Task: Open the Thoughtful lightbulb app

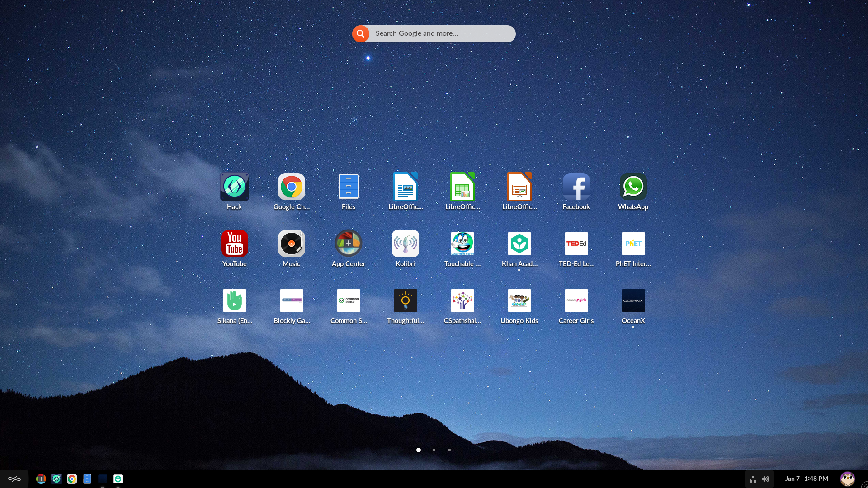Action: click(x=405, y=300)
